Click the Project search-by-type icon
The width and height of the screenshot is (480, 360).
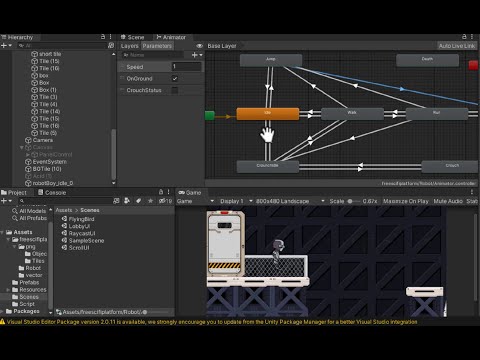(x=116, y=201)
